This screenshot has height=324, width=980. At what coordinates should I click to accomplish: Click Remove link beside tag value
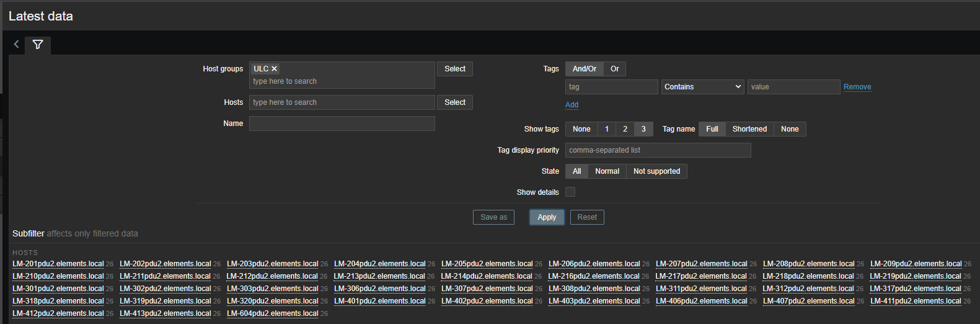click(x=857, y=87)
